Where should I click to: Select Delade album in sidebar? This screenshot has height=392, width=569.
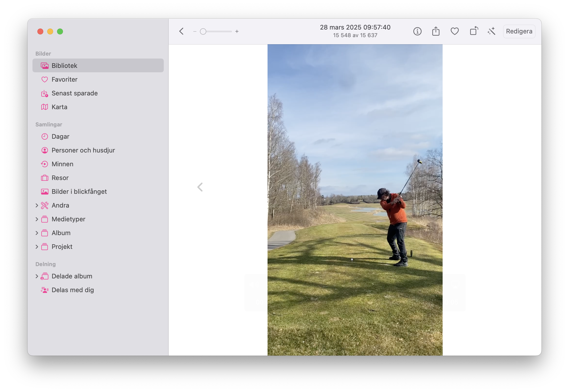98,276
